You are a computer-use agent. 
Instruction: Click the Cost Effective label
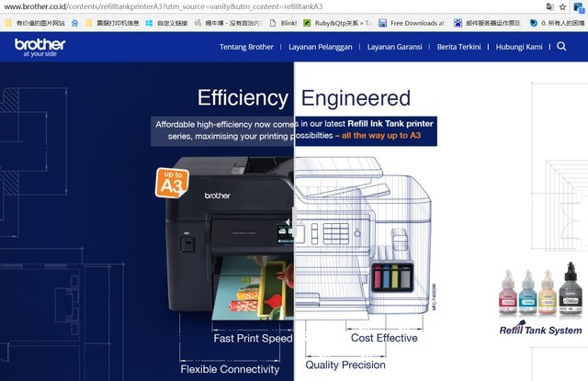tap(384, 338)
